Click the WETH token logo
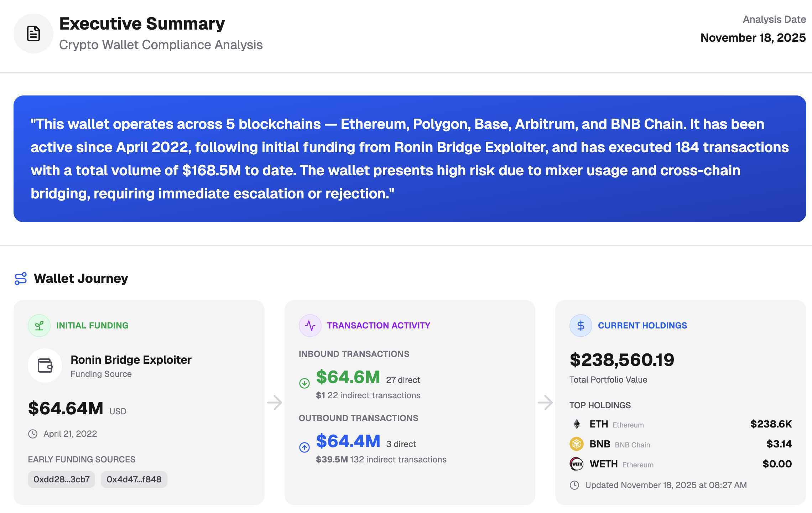This screenshot has height=513, width=812. coord(577,464)
